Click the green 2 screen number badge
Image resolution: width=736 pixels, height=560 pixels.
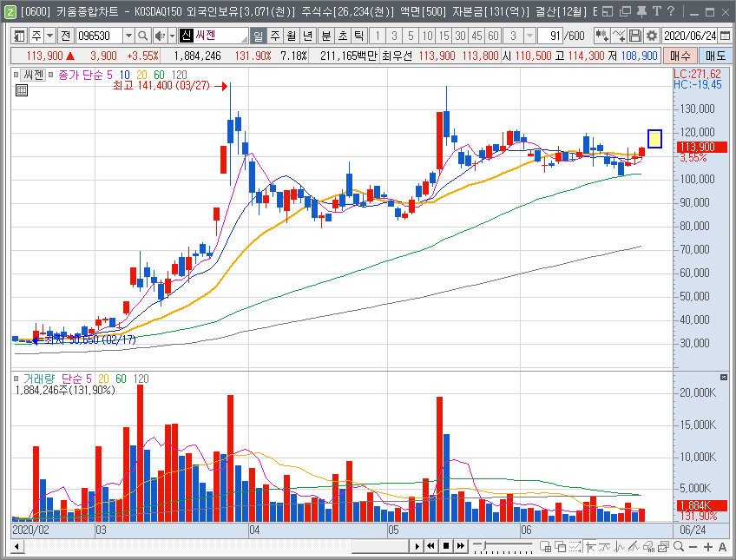pyautogui.click(x=10, y=12)
